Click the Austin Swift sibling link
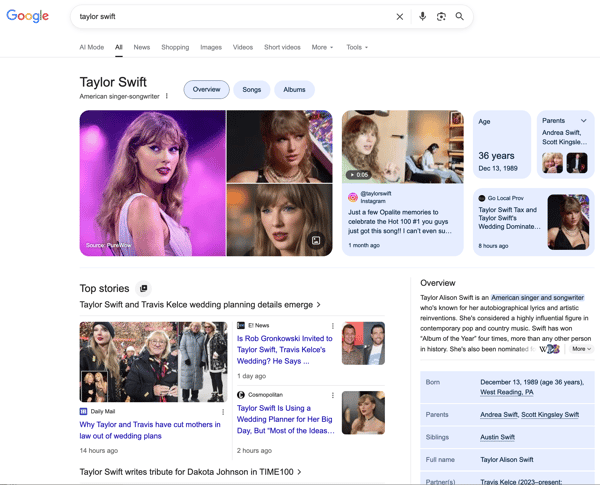600x485 pixels. (497, 437)
